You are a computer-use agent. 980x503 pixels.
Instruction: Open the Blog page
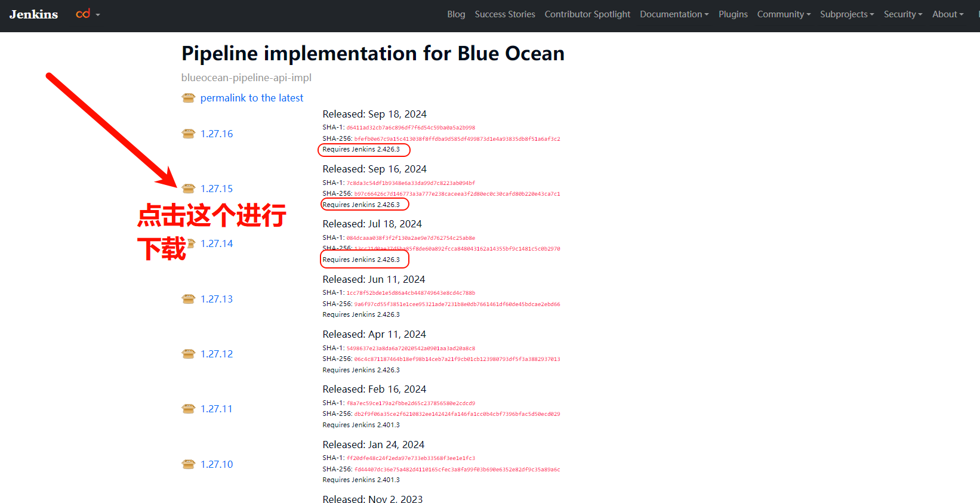click(x=456, y=14)
